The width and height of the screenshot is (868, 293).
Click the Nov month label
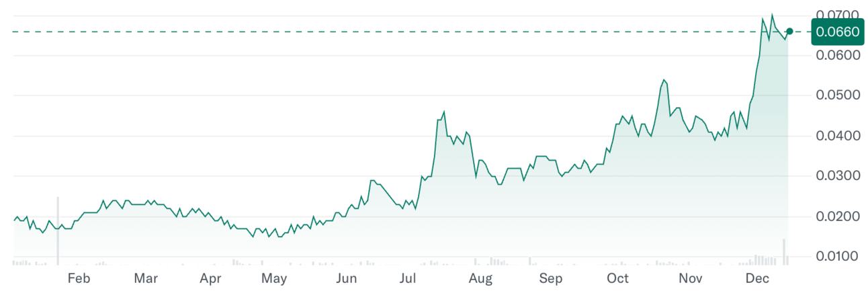tap(690, 278)
